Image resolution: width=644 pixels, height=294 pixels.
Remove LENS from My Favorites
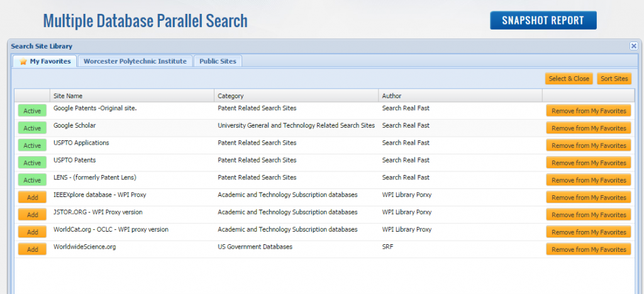tap(589, 180)
